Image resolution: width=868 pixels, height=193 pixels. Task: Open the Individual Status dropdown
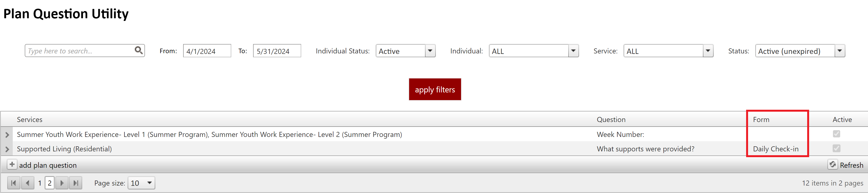tap(430, 51)
